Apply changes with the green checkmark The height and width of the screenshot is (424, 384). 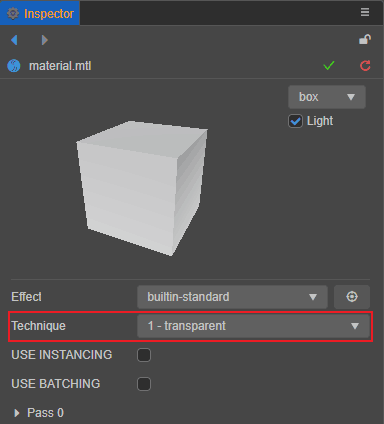[329, 65]
